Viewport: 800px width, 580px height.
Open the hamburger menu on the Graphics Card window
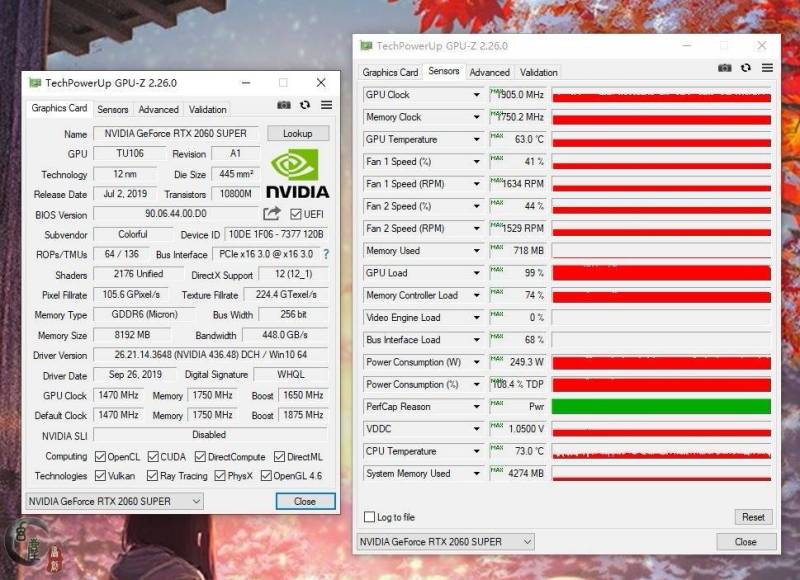325,104
